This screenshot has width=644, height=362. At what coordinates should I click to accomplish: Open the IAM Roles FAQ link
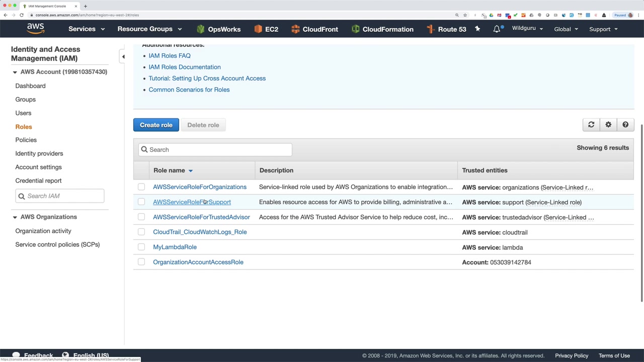170,56
